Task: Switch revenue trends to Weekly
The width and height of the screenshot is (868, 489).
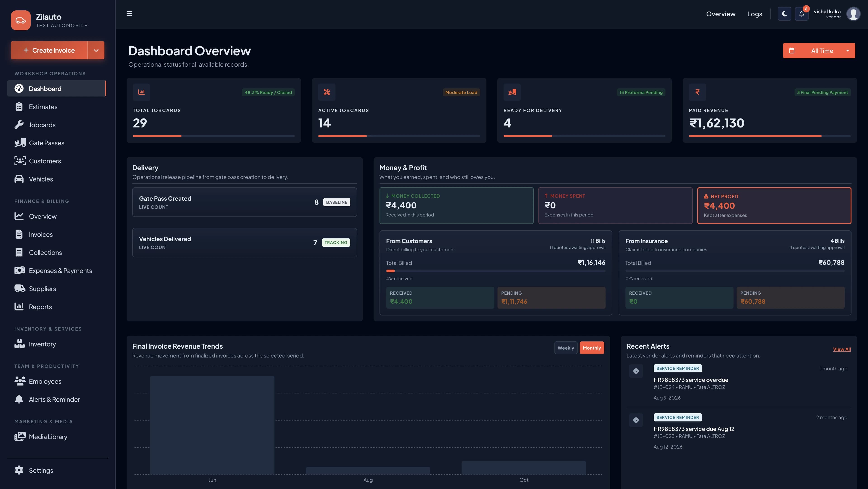Action: 566,348
